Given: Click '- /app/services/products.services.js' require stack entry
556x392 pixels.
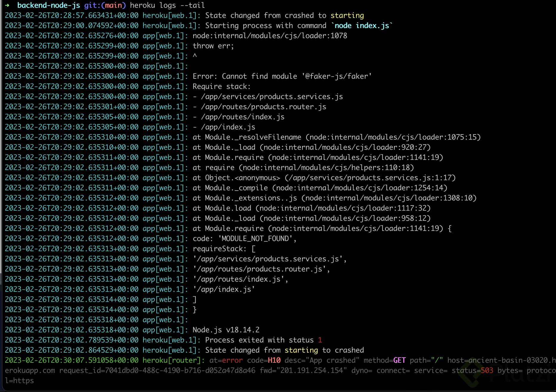Looking at the screenshot, I should click(x=268, y=97).
